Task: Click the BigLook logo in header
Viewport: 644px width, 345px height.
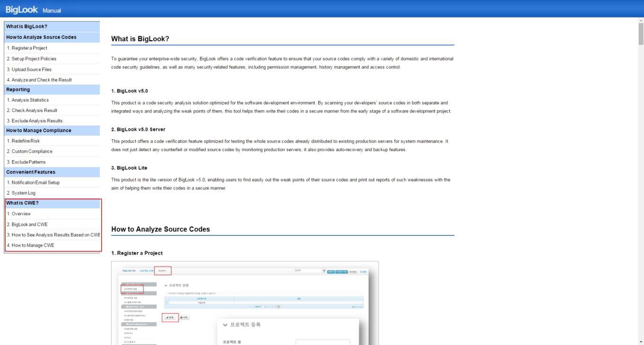Action: tap(22, 9)
